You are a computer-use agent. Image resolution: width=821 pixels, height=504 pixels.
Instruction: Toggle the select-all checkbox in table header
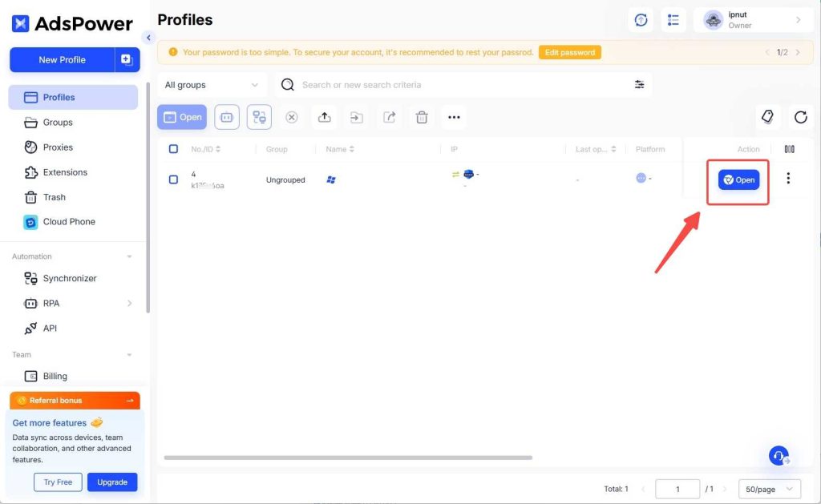tap(173, 149)
